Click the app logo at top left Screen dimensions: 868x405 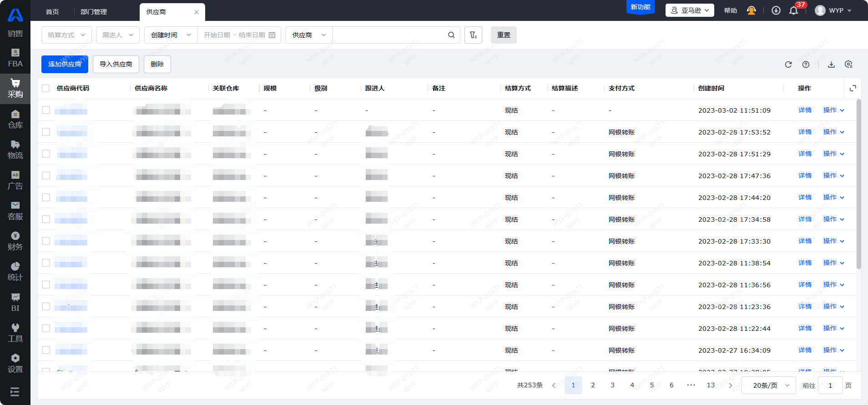15,15
